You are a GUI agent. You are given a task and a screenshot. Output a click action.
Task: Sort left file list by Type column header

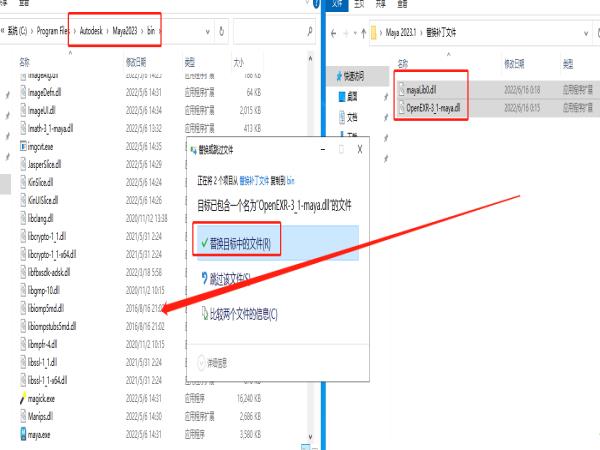click(190, 62)
